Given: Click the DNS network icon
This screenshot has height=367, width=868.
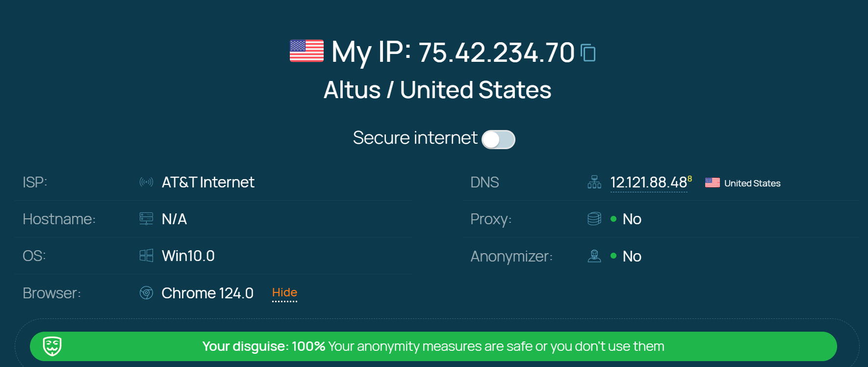Looking at the screenshot, I should tap(594, 183).
